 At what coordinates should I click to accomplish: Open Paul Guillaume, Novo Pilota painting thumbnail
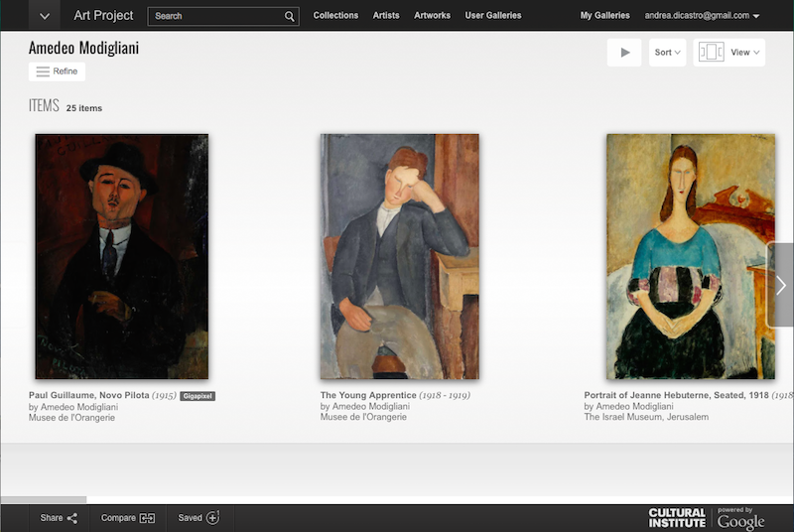[x=121, y=256]
